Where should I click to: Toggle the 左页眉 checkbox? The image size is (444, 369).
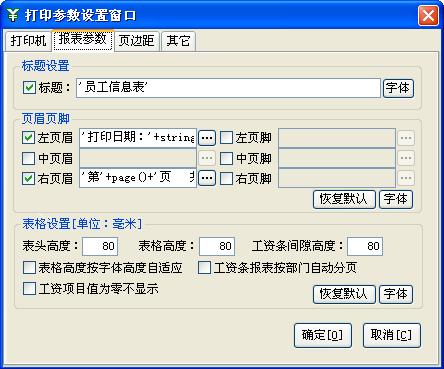[28, 137]
